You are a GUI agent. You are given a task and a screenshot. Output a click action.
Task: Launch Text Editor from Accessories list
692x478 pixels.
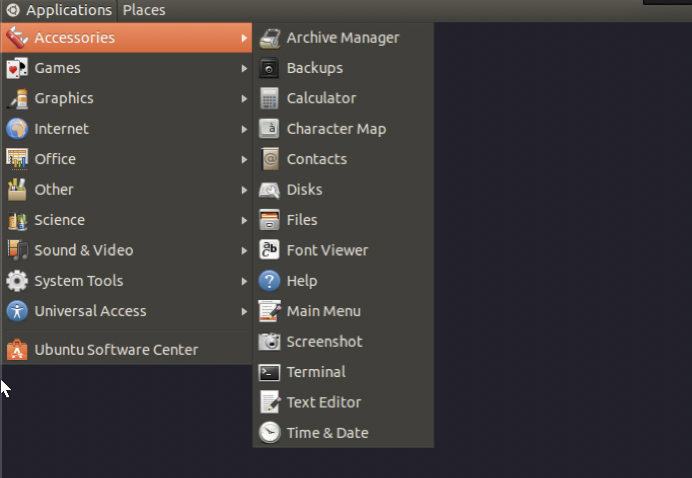[x=343, y=402]
